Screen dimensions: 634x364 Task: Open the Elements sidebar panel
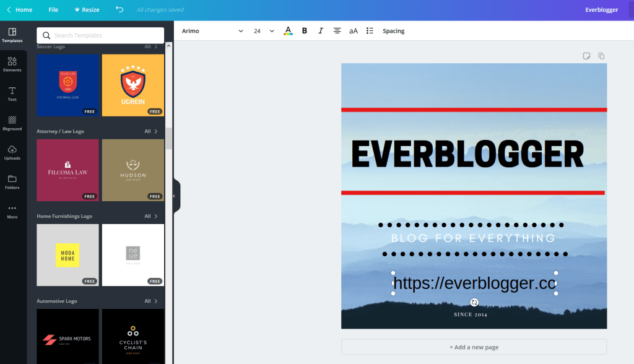pyautogui.click(x=12, y=65)
